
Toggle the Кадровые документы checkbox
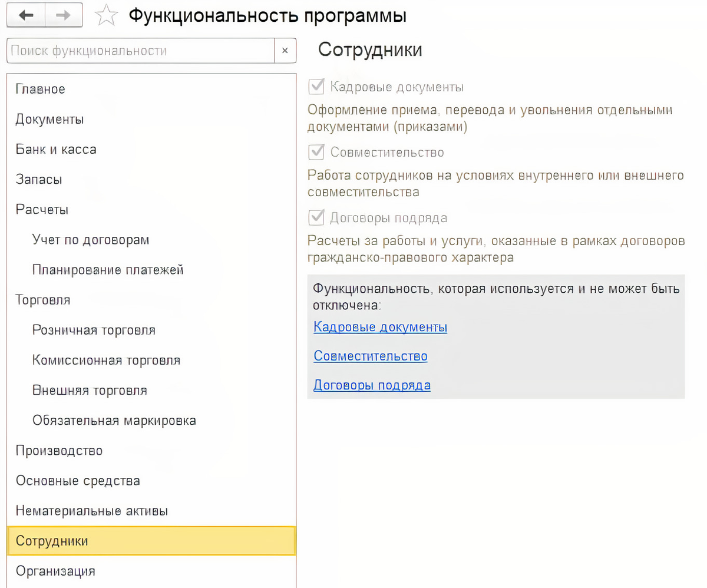pos(316,87)
